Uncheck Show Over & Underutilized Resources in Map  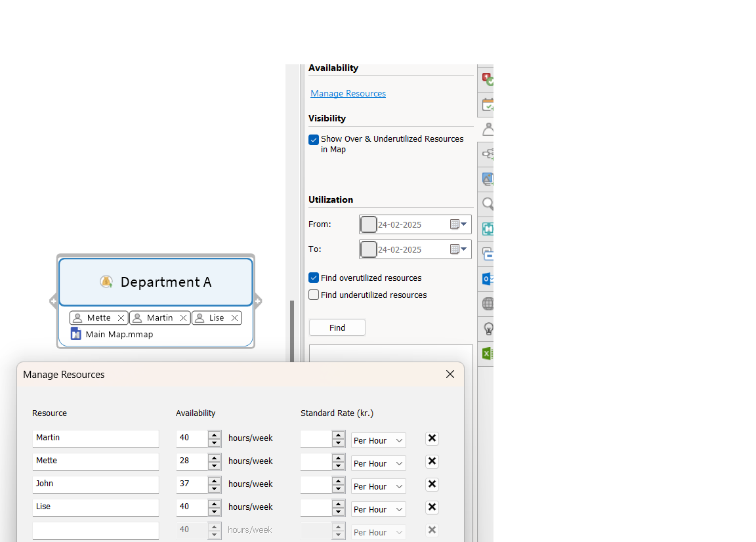tap(314, 140)
